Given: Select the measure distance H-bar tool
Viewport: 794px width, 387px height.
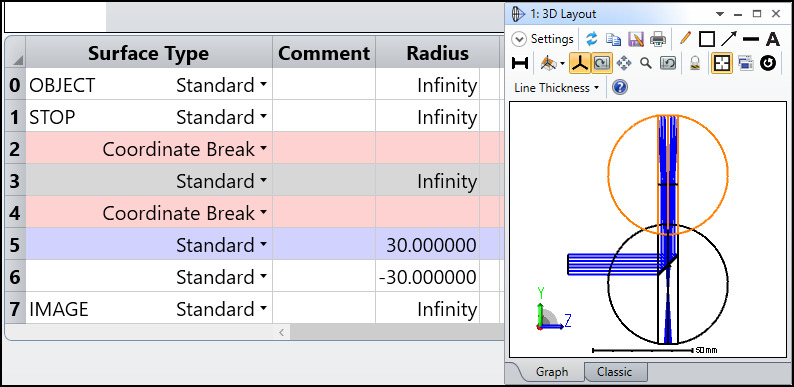Looking at the screenshot, I should click(520, 63).
